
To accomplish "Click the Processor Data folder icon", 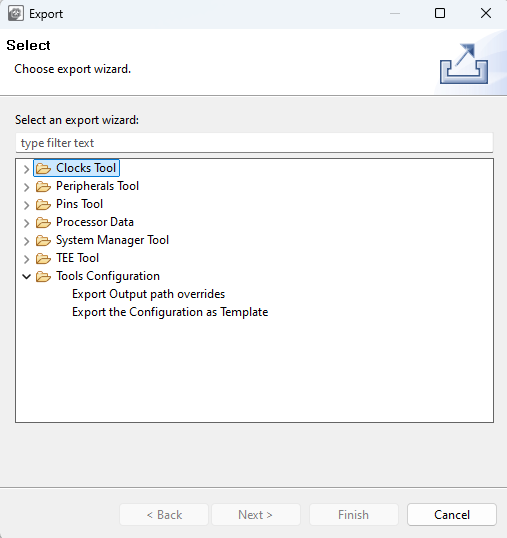I will [44, 222].
